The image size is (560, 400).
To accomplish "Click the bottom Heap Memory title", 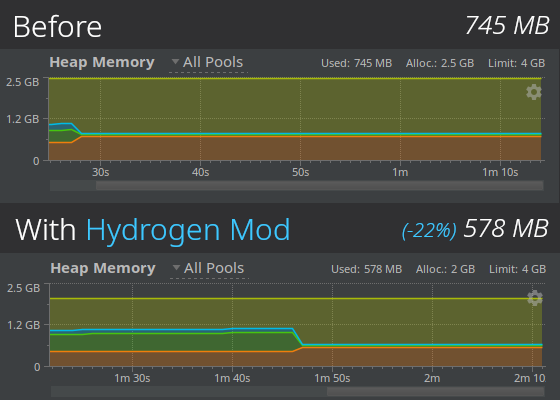I will click(103, 268).
